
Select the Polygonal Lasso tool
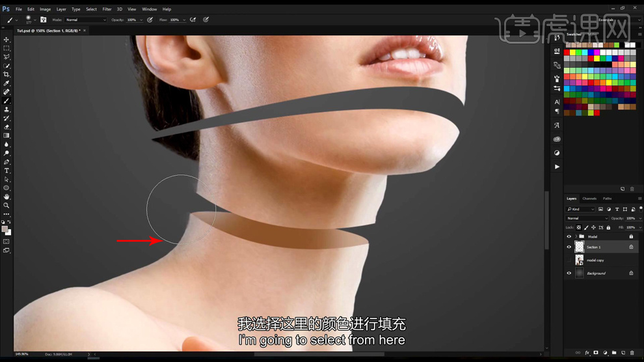(6, 57)
